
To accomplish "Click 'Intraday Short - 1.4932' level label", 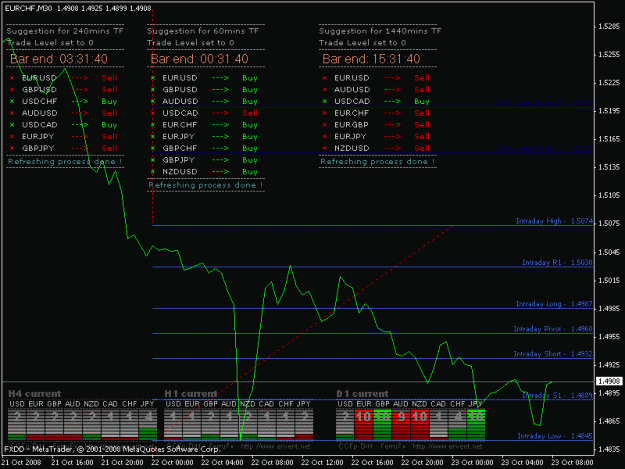I will [x=553, y=354].
